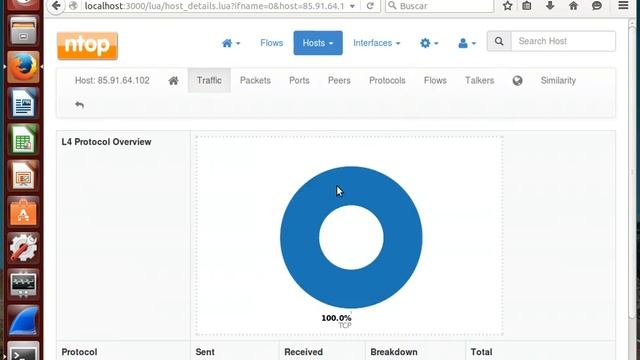Click the ntop logo
The width and height of the screenshot is (640, 360).
pos(87,46)
